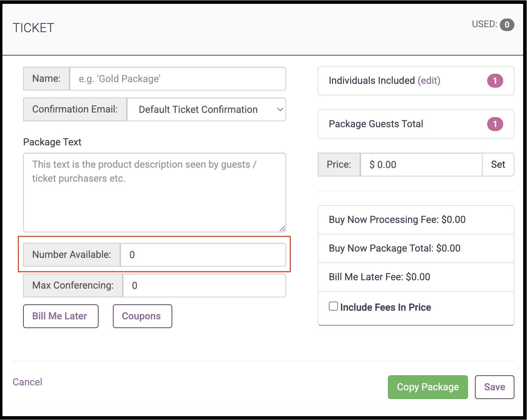Click into the Package Text textarea
Screen dimensions: 527x420
click(x=154, y=193)
